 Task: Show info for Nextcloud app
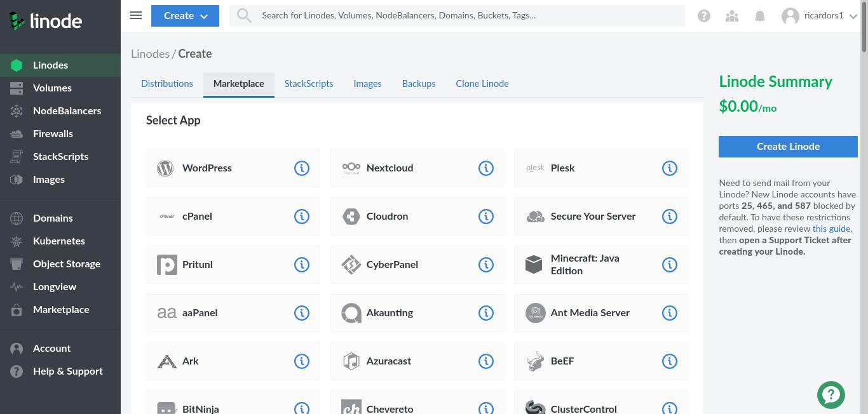coord(486,168)
